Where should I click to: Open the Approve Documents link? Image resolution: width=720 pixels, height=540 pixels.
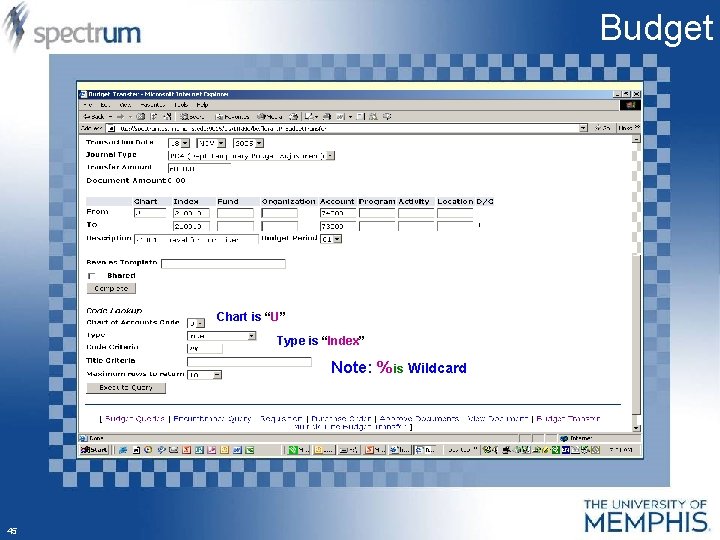[x=419, y=418]
